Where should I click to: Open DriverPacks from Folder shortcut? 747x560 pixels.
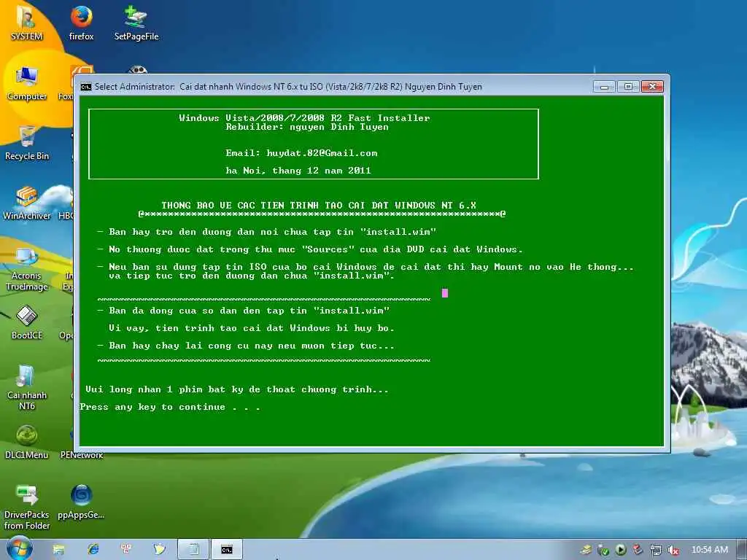click(x=27, y=507)
